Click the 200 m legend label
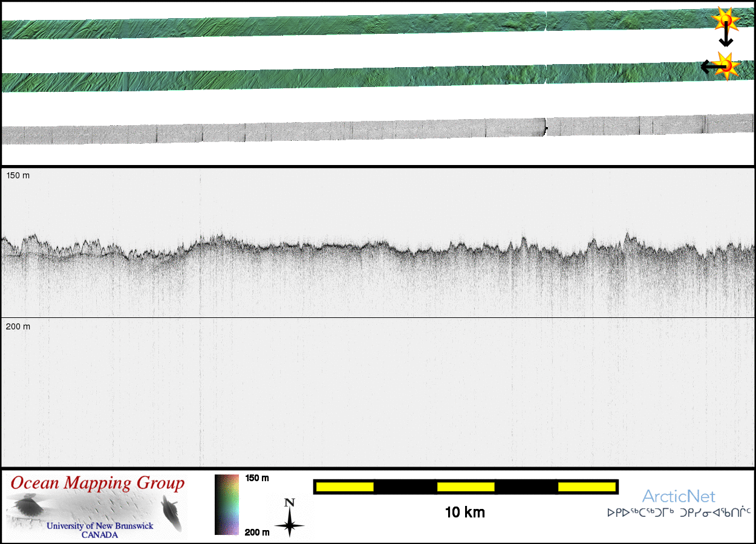This screenshot has width=756, height=544. coord(257,532)
